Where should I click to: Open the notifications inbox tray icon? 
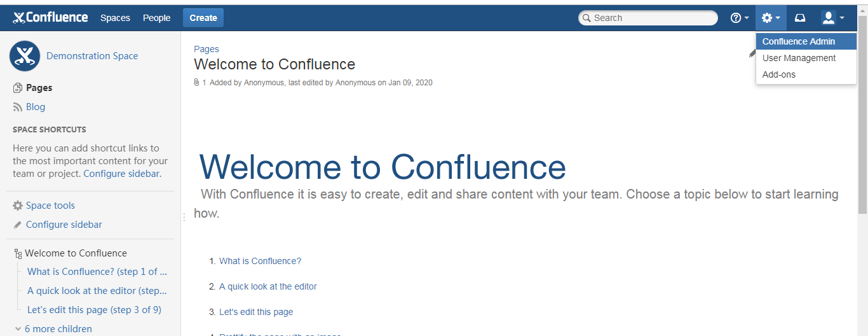(x=800, y=18)
